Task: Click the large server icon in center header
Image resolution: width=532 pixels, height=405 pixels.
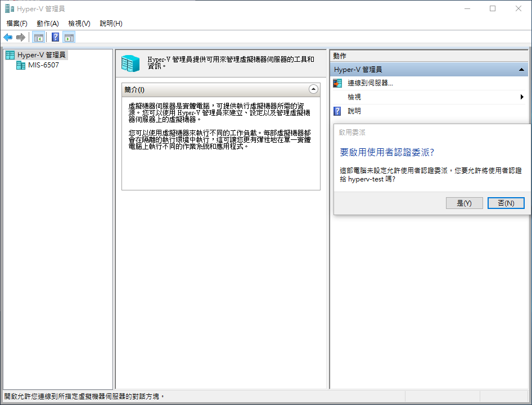Action: pyautogui.click(x=130, y=63)
